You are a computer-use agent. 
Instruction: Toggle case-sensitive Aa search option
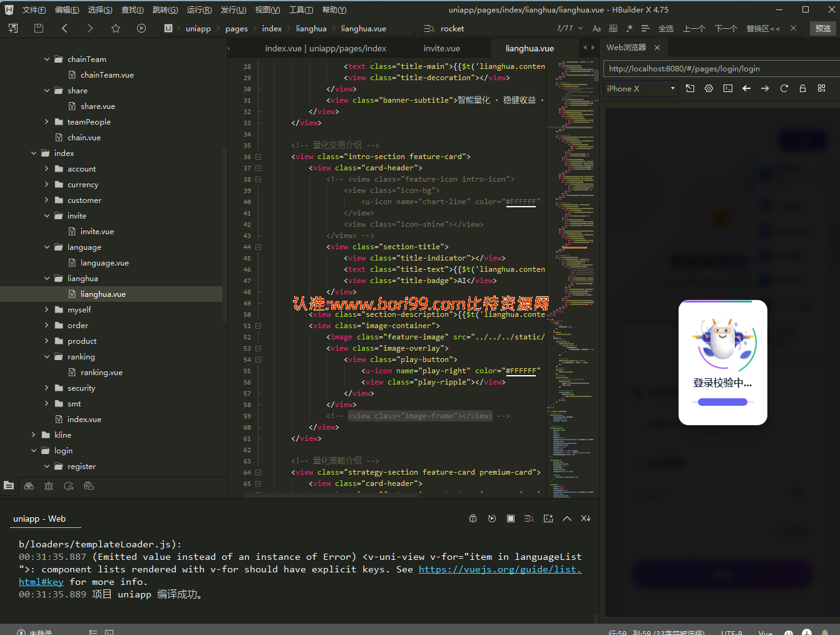coord(597,29)
